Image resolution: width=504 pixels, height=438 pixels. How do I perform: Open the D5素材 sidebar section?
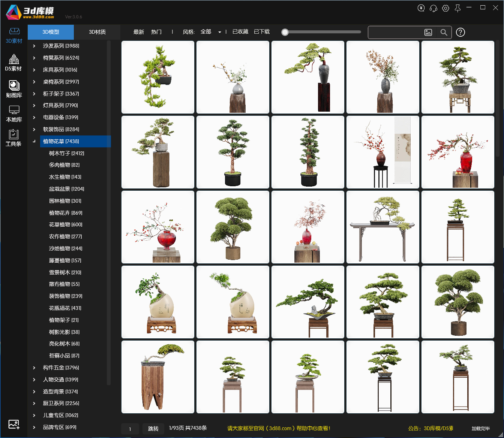(14, 63)
